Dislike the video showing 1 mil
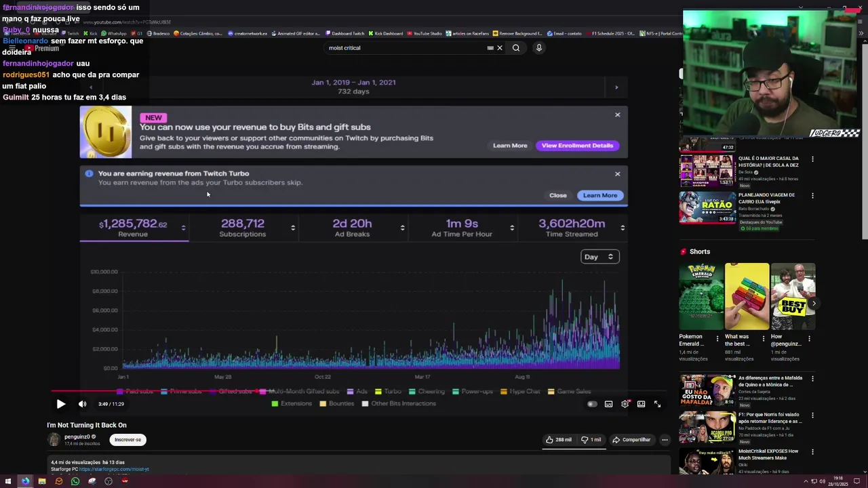868x488 pixels. point(591,440)
